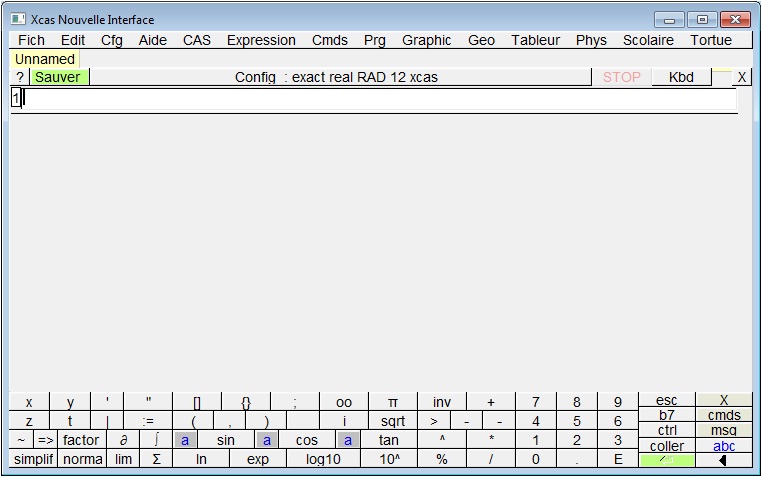Open the Expression menu list
Image resolution: width=761 pixels, height=478 pixels.
261,41
